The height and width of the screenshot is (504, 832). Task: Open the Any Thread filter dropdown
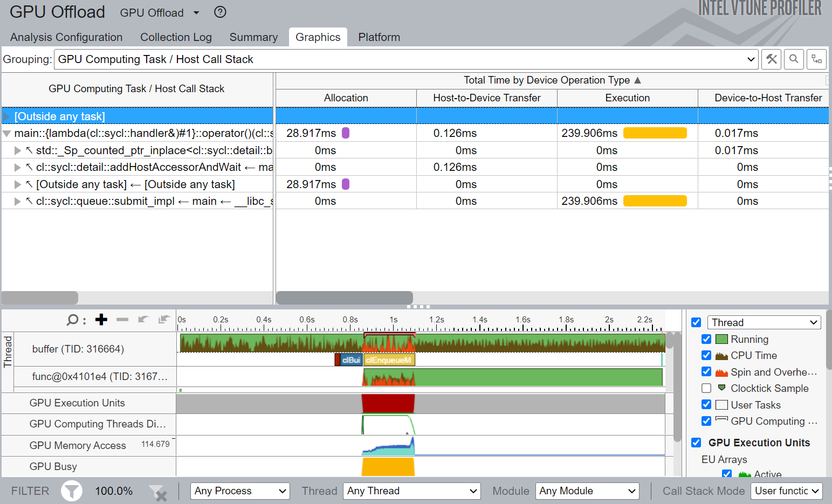411,491
